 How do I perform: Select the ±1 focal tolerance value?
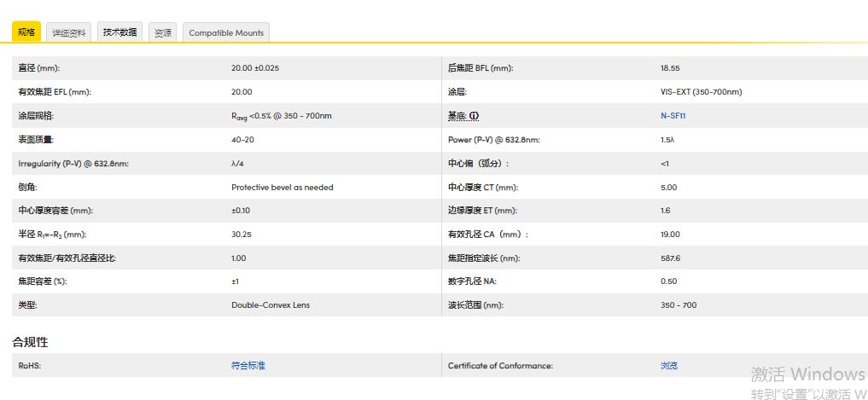point(236,281)
